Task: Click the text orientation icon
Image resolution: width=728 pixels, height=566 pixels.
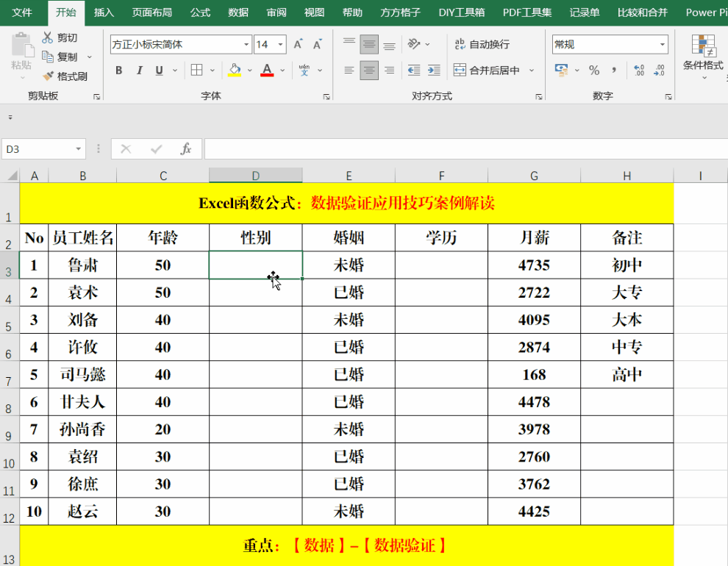Action: (x=413, y=44)
